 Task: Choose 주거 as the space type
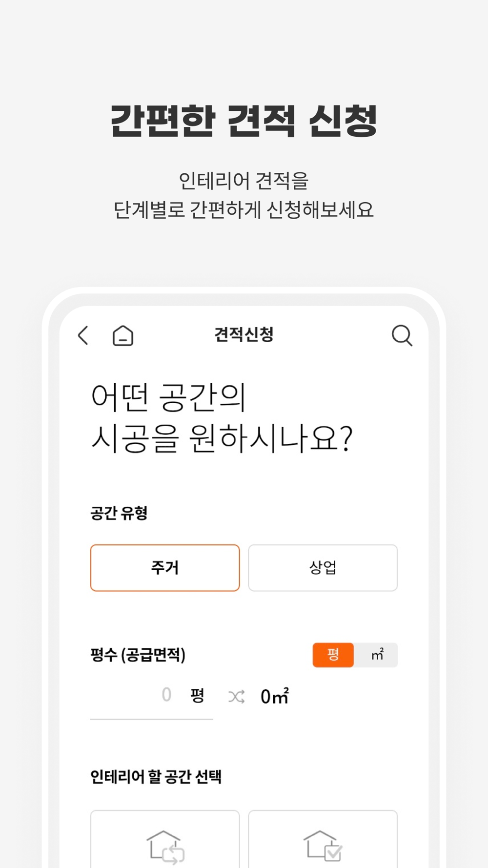[x=165, y=568]
